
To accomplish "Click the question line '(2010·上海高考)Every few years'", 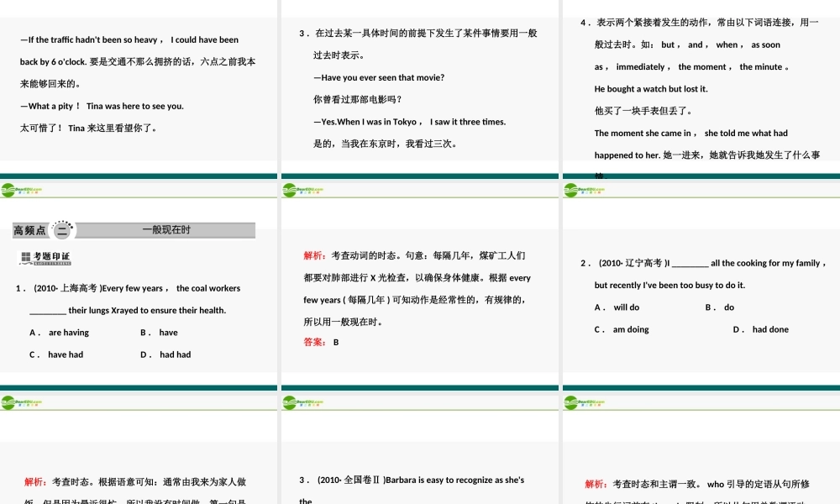I will pyautogui.click(x=128, y=288).
